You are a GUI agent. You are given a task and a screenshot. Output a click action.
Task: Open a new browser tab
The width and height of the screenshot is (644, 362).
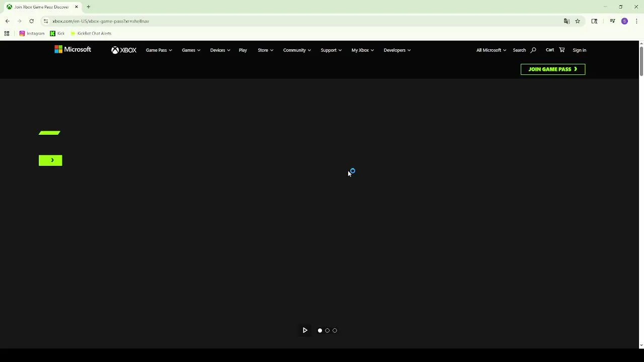coord(89,7)
